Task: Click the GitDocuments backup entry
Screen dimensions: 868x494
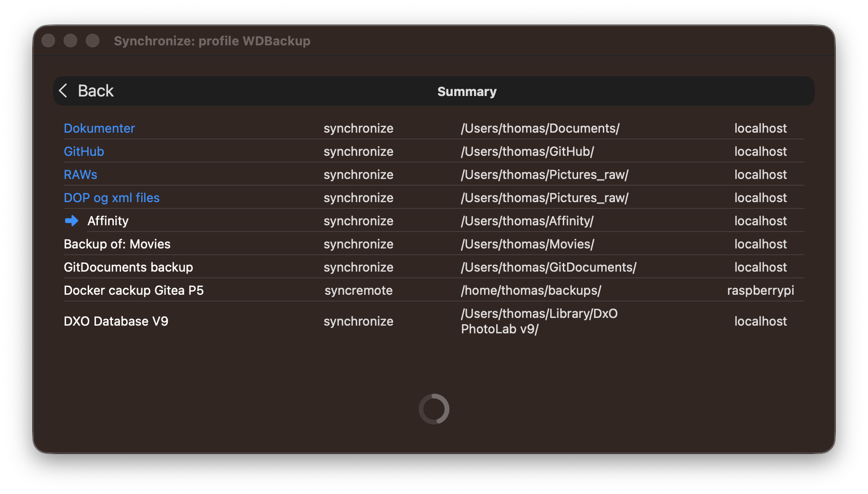Action: click(128, 267)
